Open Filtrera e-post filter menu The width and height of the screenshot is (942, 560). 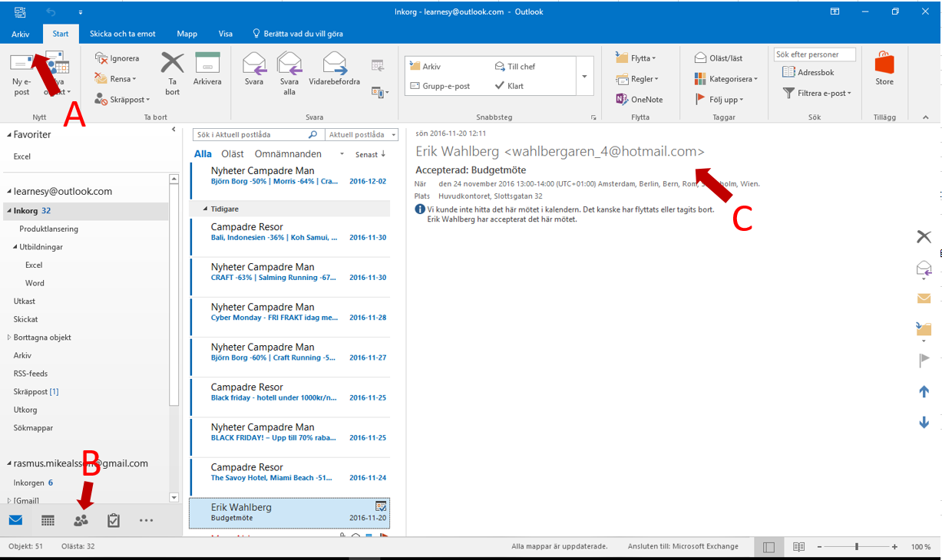pyautogui.click(x=817, y=93)
